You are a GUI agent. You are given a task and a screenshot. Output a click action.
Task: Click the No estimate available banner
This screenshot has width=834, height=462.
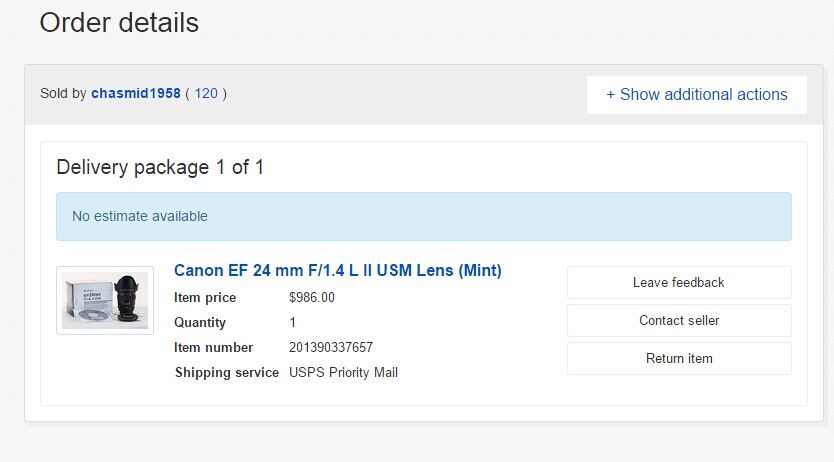coord(424,216)
